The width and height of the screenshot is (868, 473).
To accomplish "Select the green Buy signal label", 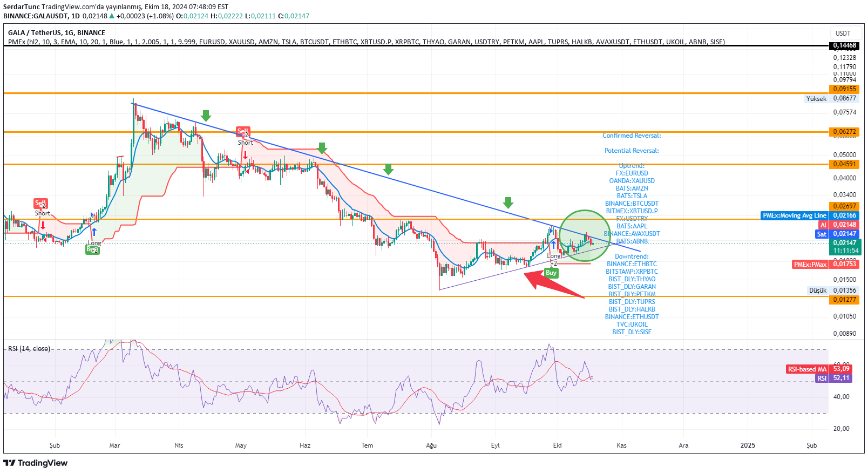I will pyautogui.click(x=551, y=273).
